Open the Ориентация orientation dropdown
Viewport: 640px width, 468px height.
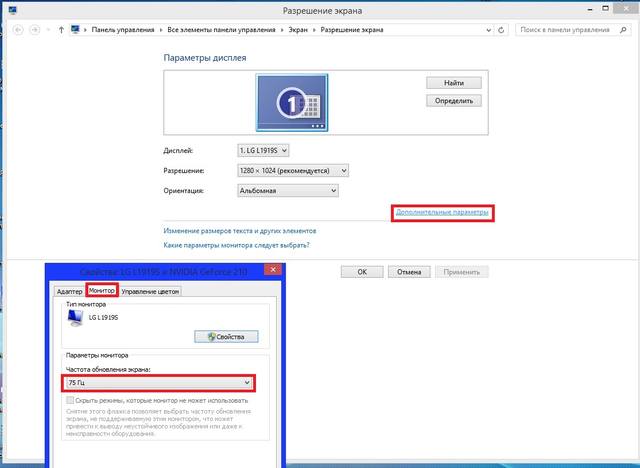coord(292,190)
